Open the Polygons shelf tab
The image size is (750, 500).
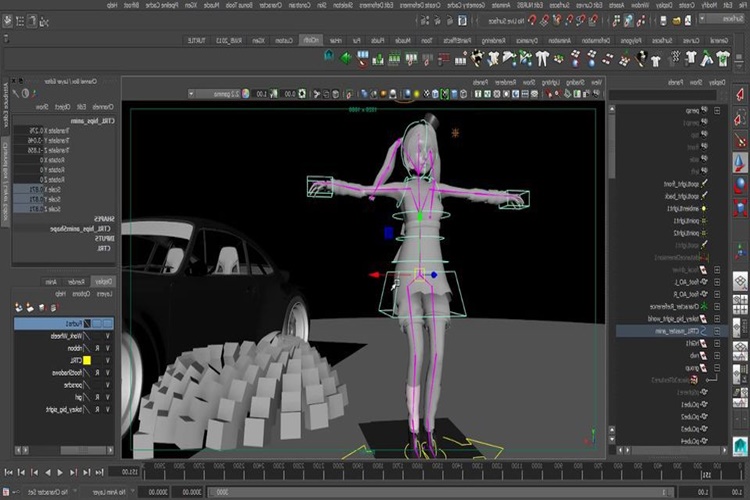coord(629,41)
